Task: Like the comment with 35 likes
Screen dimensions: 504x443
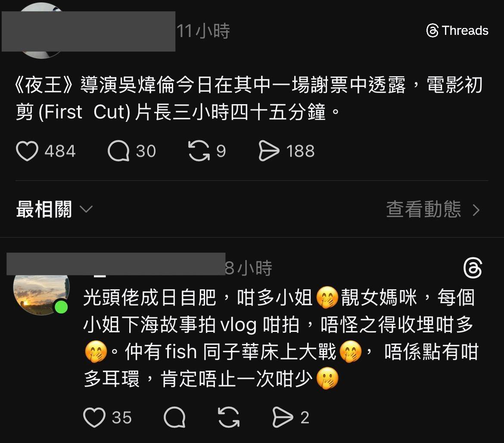Action: tap(94, 417)
